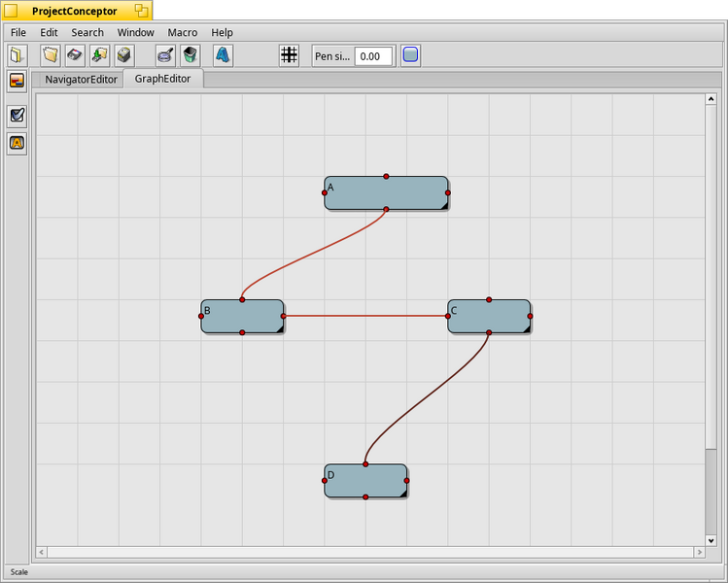Viewport: 728px width, 583px height.
Task: Click the vertical scrollbar down arrow
Action: pos(711,540)
